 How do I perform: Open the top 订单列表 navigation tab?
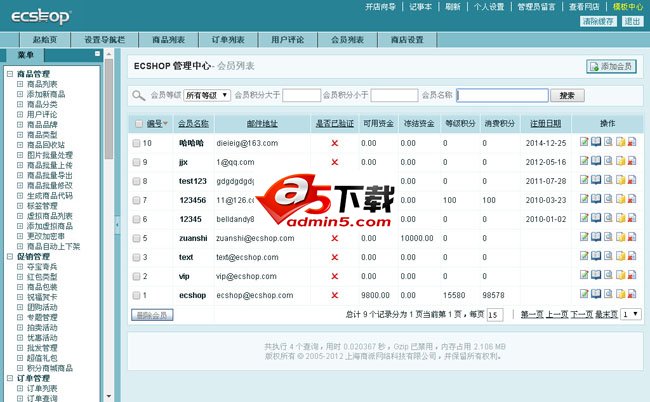coord(228,40)
